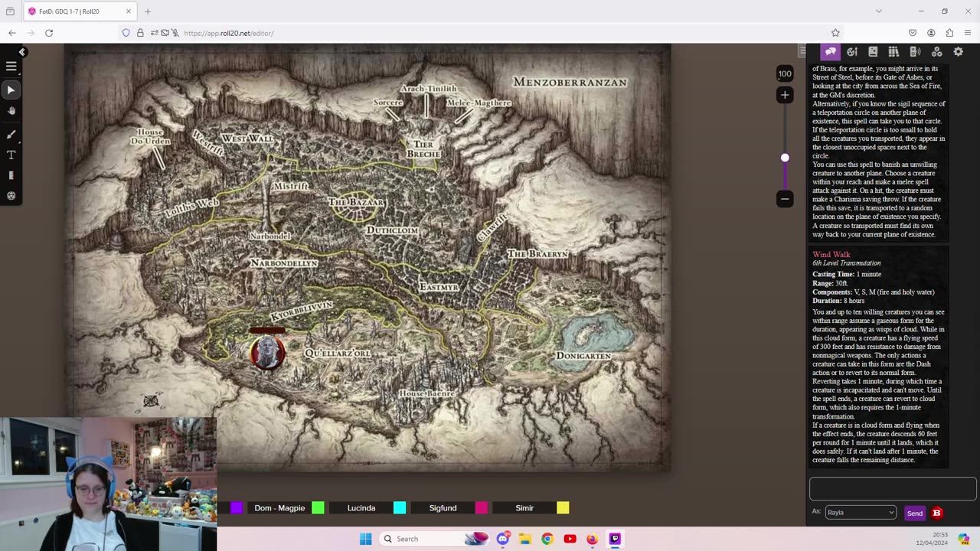Click the tracking protection shield icon
This screenshot has height=551, width=980.
126,33
